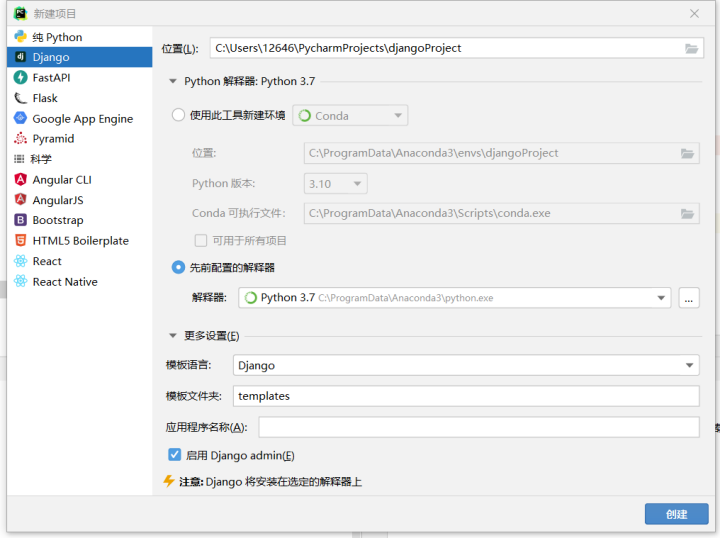Viewport: 720px width, 538px height.
Task: Open the Python 版本 3.10 dropdown
Action: tap(335, 184)
